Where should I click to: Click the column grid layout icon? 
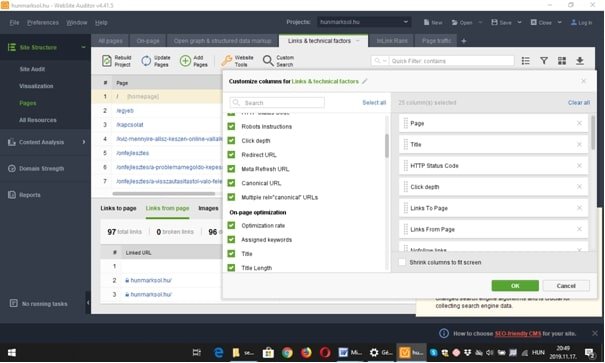click(x=562, y=61)
